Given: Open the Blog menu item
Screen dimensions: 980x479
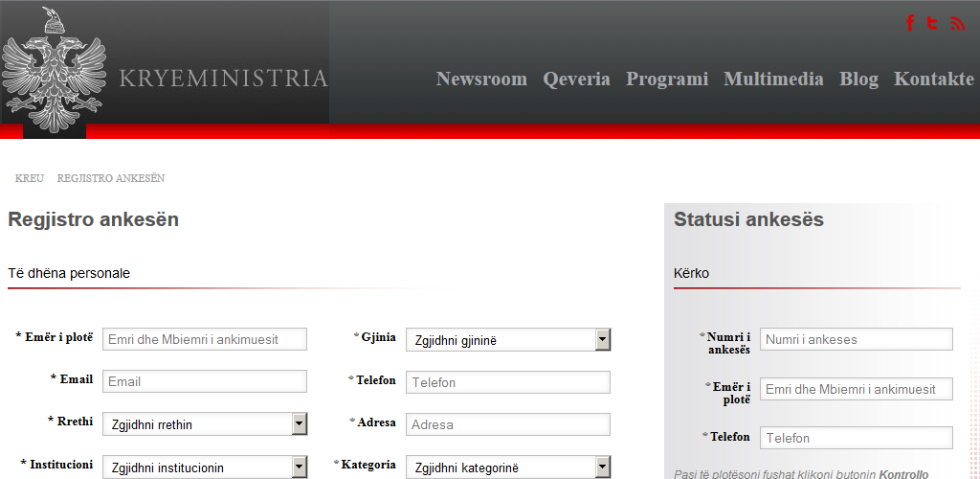Looking at the screenshot, I should [x=858, y=80].
